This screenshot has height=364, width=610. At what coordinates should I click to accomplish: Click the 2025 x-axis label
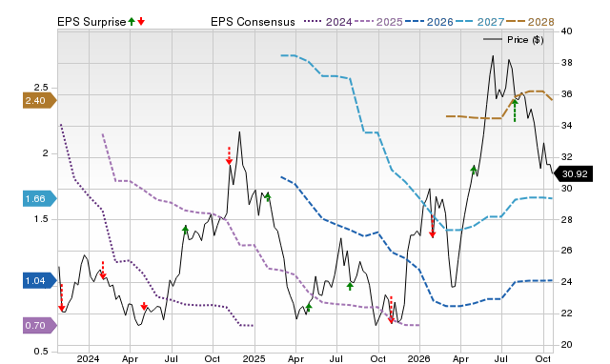click(x=254, y=358)
